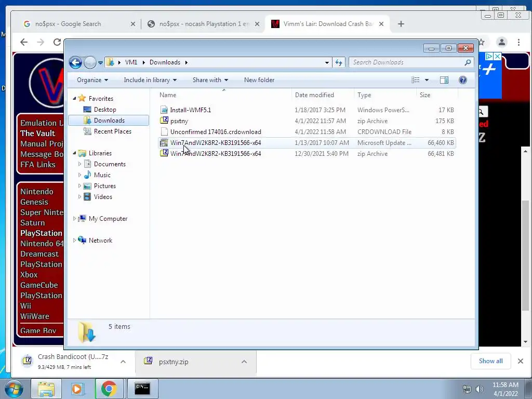The width and height of the screenshot is (532, 399).
Task: Create a New folder
Action: [x=259, y=80]
